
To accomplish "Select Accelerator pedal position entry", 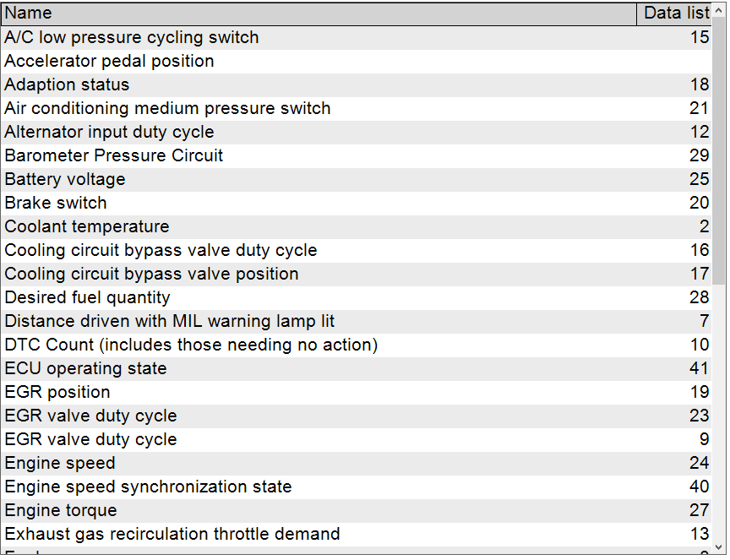I will click(109, 61).
